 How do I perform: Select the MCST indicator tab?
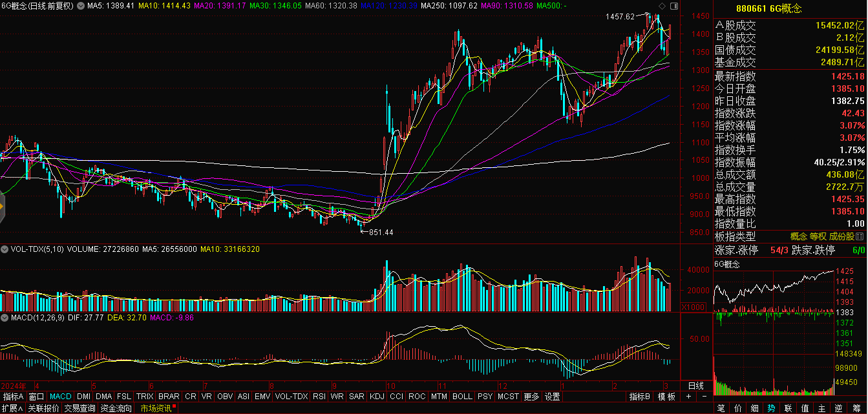click(x=508, y=397)
